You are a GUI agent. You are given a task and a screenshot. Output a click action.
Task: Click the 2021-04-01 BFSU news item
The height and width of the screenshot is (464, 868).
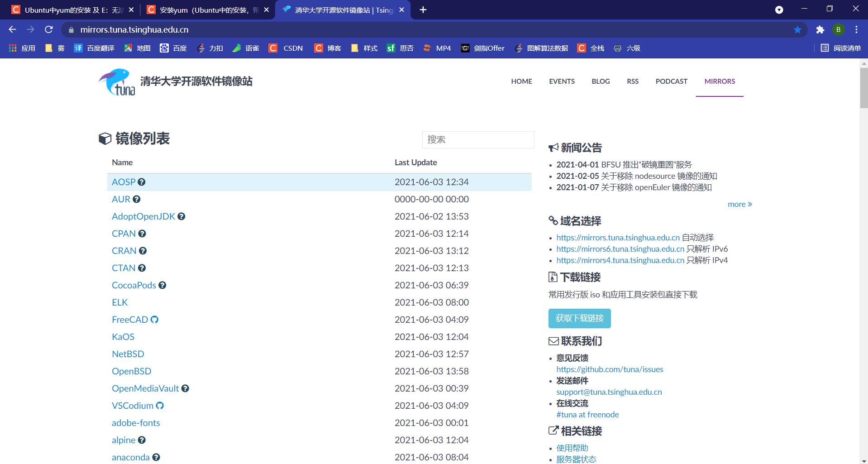pyautogui.click(x=624, y=165)
